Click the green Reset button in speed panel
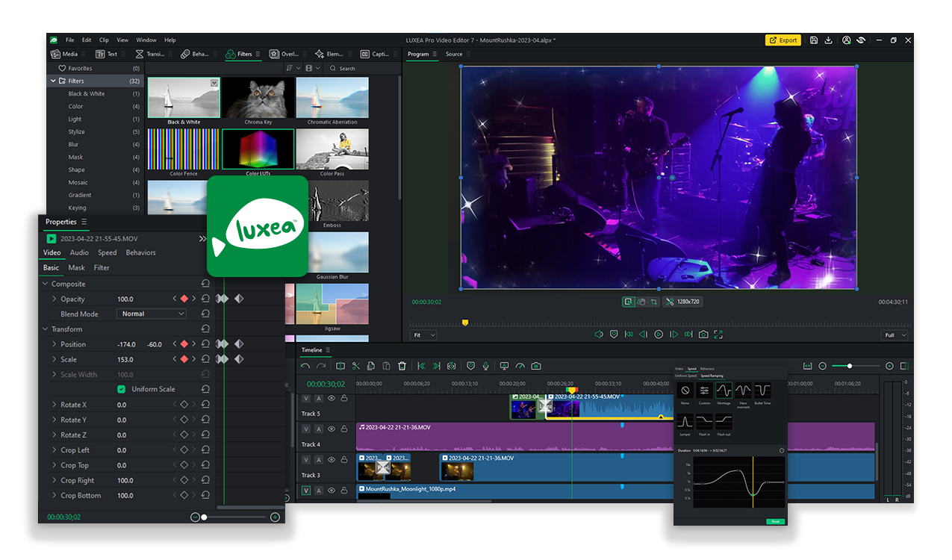This screenshot has width=952, height=560. 774,521
